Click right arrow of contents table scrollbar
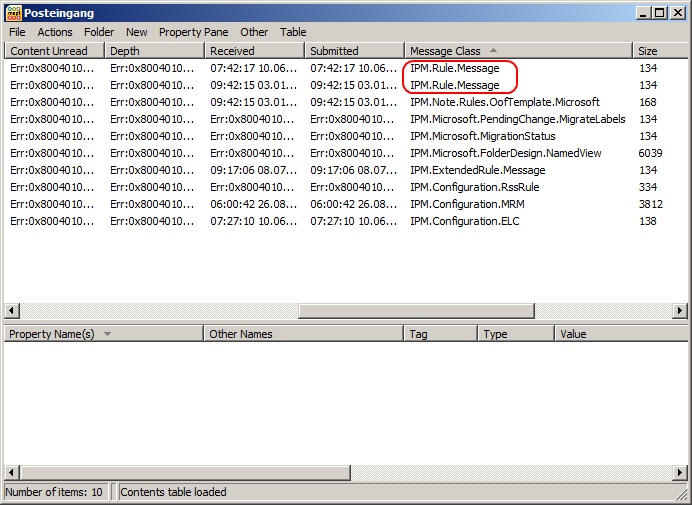Screen dimensions: 692x505 coord(680,311)
